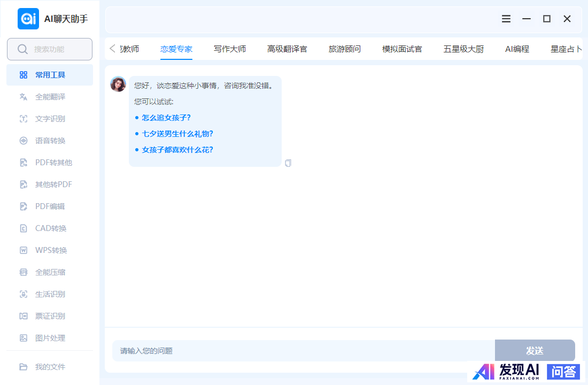Select PDF编辑 text in sidebar

click(x=50, y=206)
